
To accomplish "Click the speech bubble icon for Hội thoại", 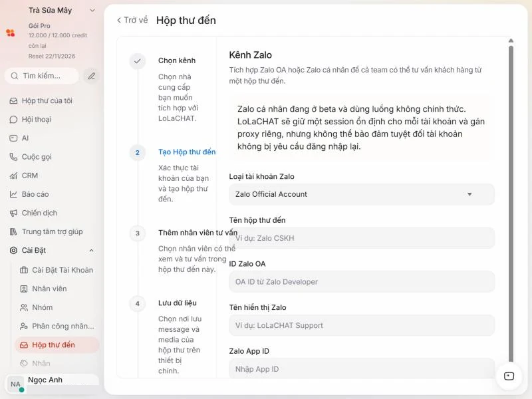I will coord(13,120).
